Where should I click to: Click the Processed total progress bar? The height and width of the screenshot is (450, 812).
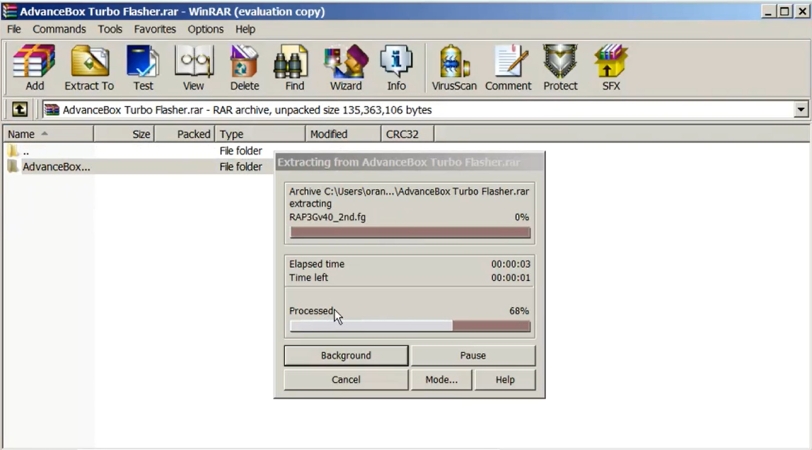coord(410,326)
